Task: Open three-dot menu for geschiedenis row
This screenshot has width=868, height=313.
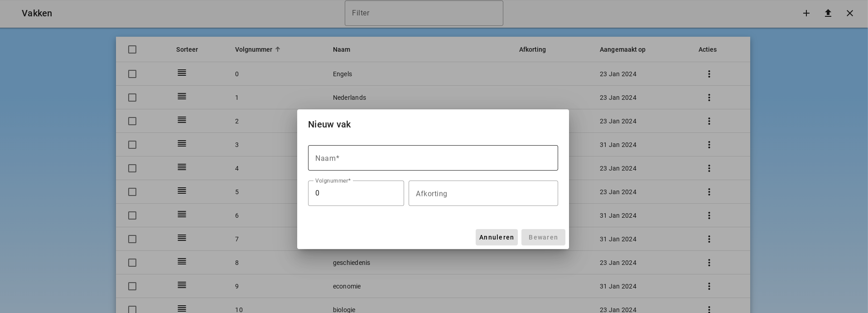Action: pos(709,263)
